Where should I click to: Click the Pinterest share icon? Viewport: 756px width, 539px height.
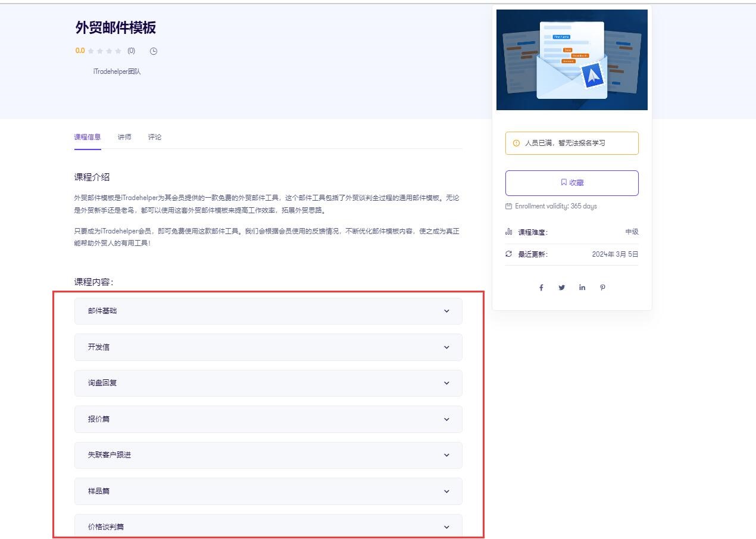[602, 288]
